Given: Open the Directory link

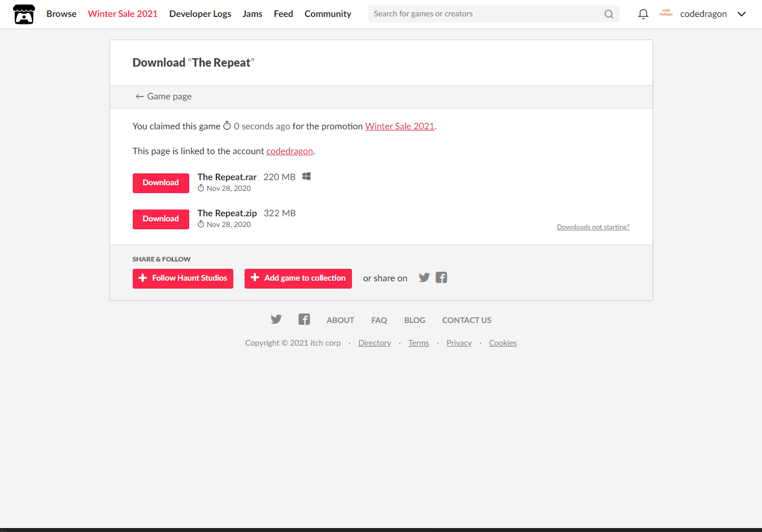Looking at the screenshot, I should click(375, 343).
